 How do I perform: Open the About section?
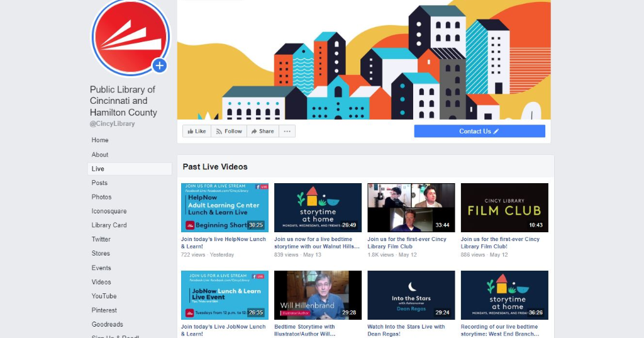point(100,155)
